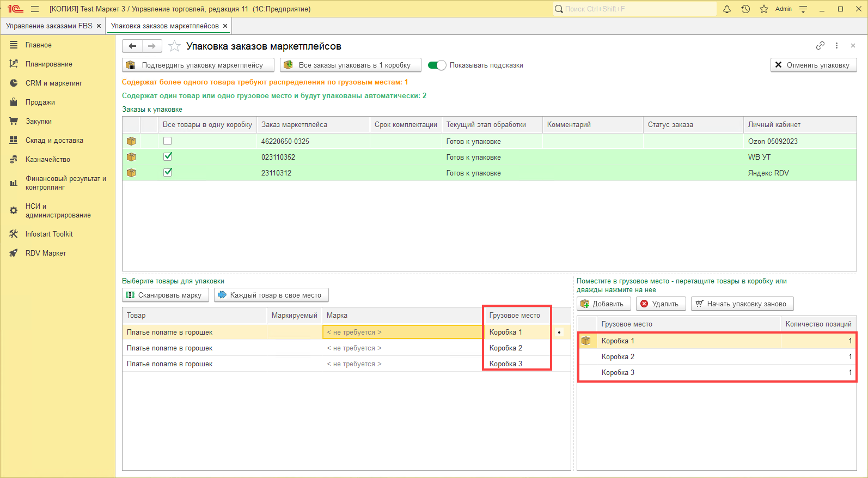Click Отменить упаковку button
The image size is (868, 478).
coord(813,65)
